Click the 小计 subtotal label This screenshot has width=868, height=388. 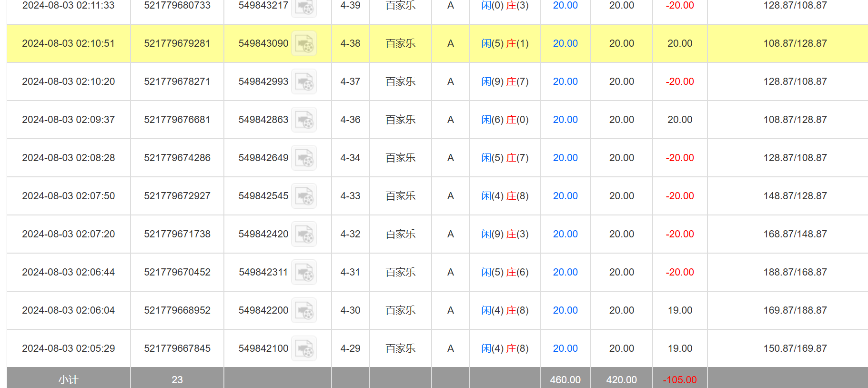tap(68, 379)
